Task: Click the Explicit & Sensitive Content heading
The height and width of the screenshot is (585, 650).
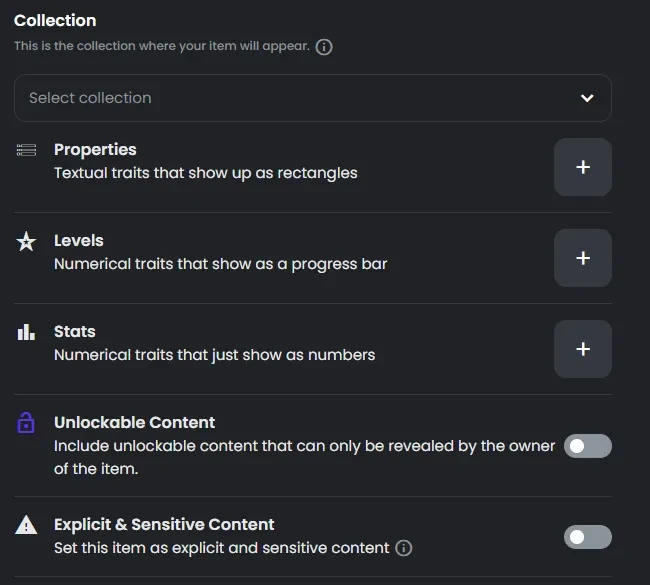Action: (164, 524)
